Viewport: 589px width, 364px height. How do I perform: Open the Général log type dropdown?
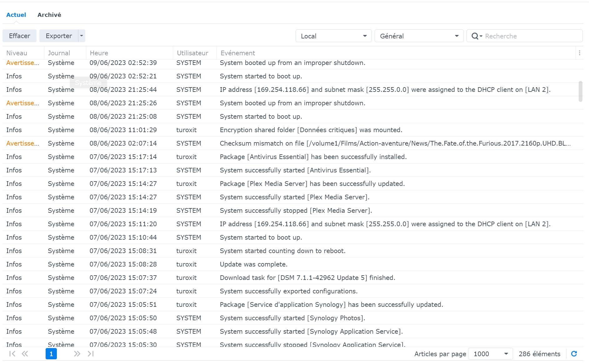419,36
